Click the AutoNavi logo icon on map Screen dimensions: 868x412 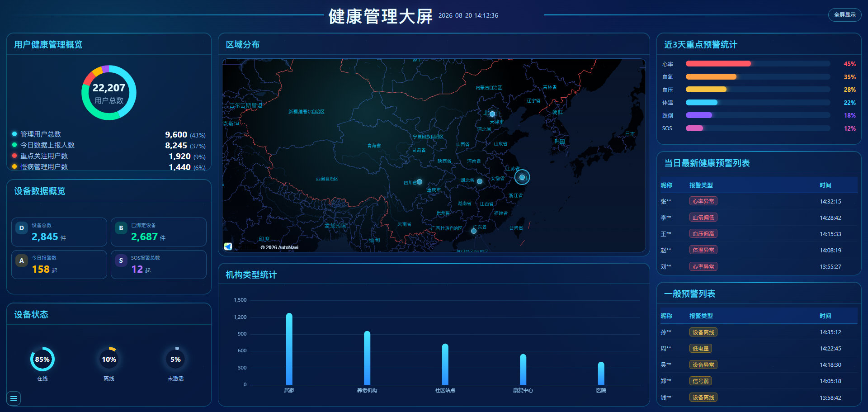pyautogui.click(x=228, y=246)
